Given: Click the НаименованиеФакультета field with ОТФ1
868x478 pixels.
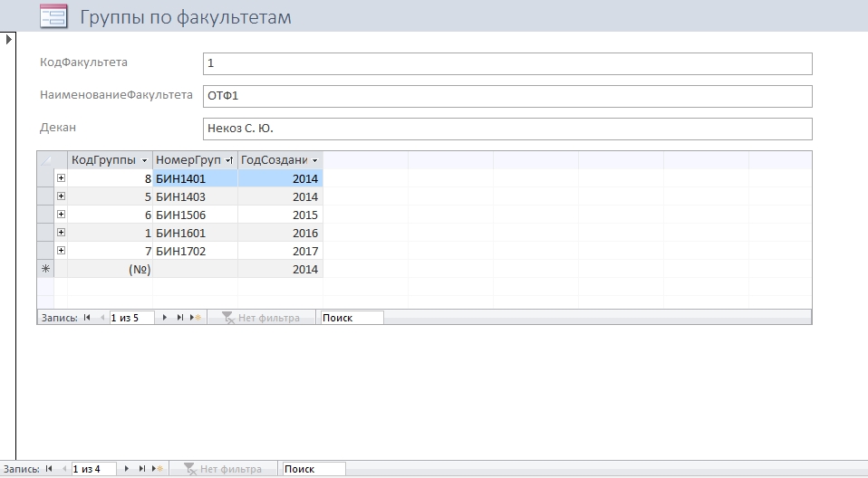Looking at the screenshot, I should (507, 96).
